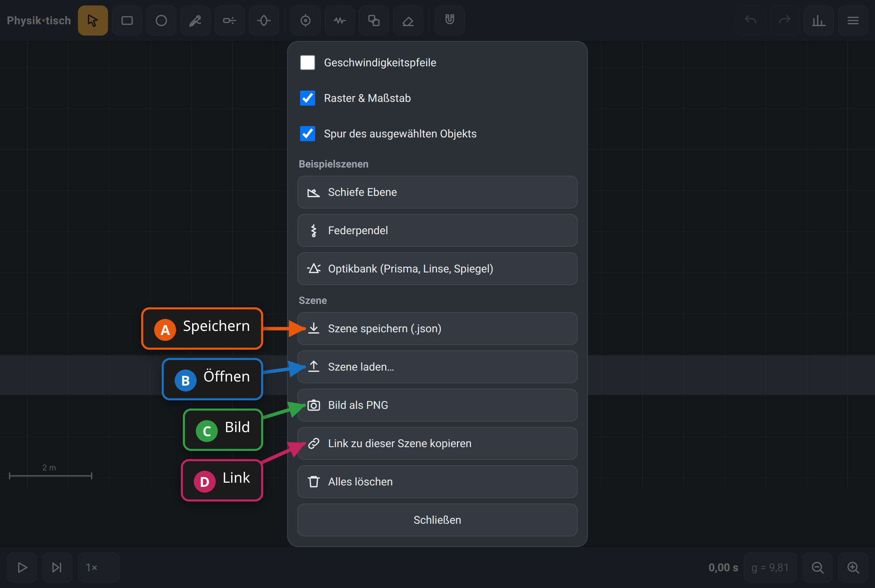Viewport: 875px width, 588px height.
Task: Select the spring tool
Action: coord(340,21)
